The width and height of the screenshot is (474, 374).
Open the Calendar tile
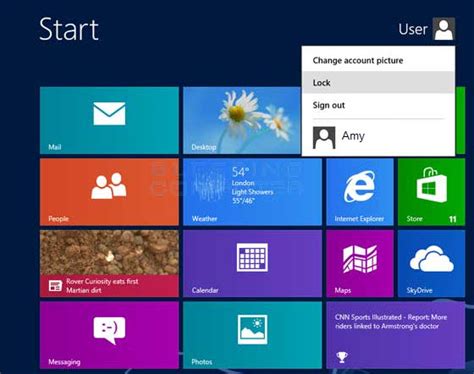(x=252, y=263)
